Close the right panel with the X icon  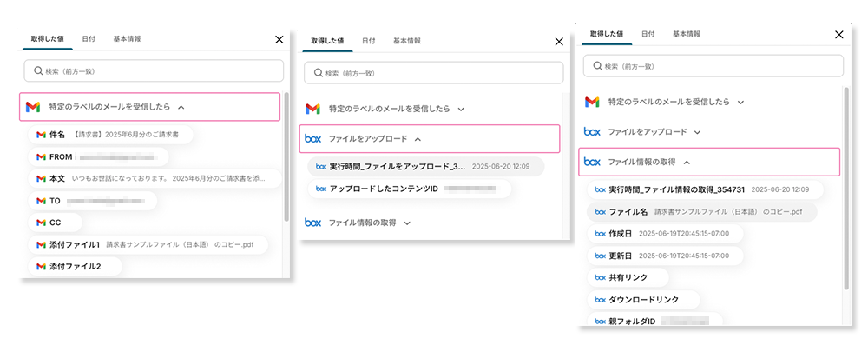(839, 35)
